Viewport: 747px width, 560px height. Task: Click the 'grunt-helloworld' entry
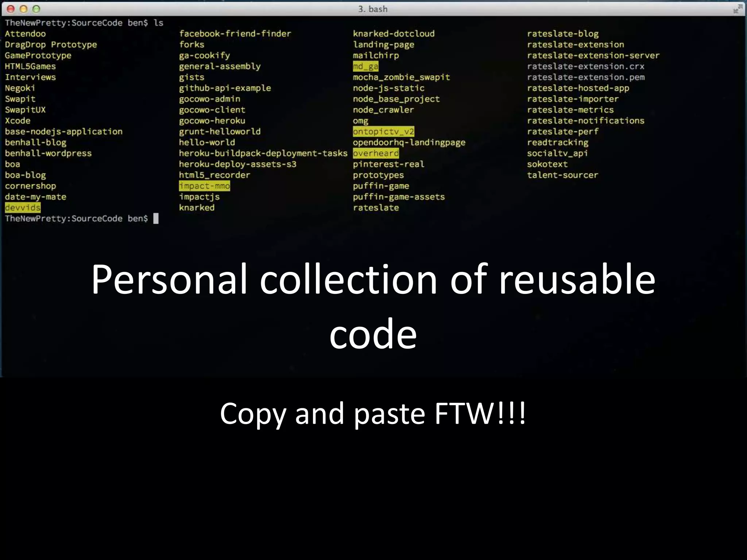click(x=220, y=132)
